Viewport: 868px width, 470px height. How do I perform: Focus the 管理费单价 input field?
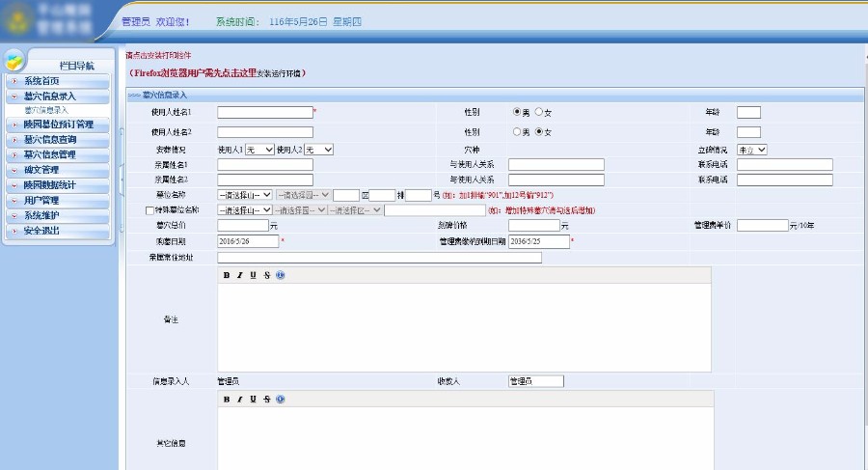click(x=762, y=226)
